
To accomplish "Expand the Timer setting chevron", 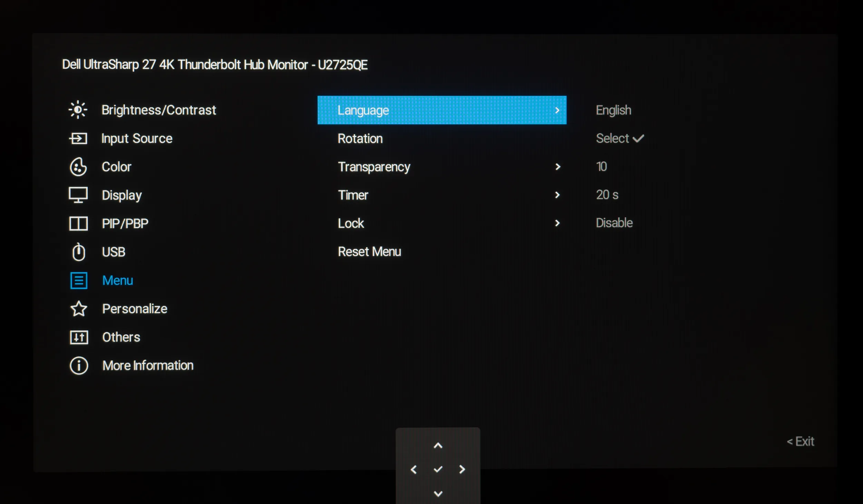I will click(x=557, y=195).
